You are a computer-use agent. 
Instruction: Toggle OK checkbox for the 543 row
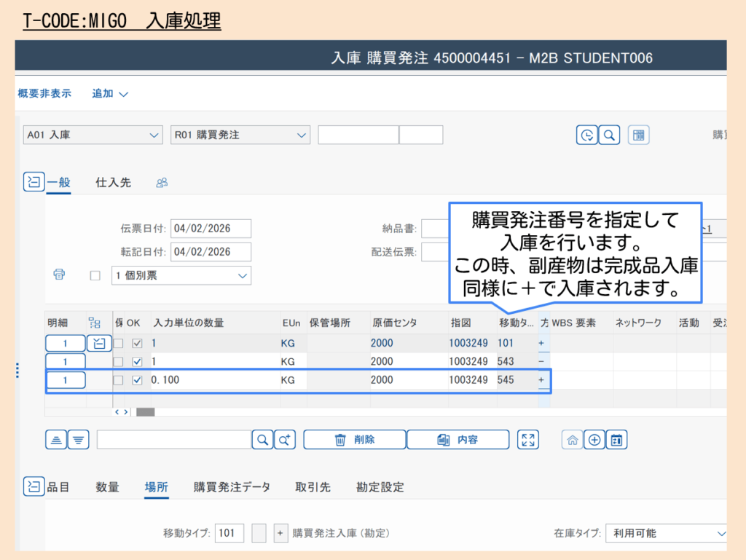point(137,362)
